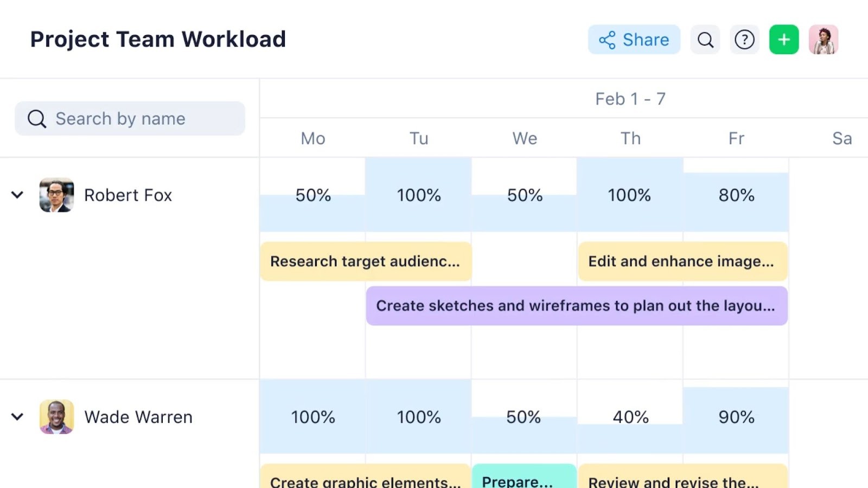Expand the Feb 1 - 7 date range header
Viewport: 868px width, 488px height.
click(x=630, y=98)
